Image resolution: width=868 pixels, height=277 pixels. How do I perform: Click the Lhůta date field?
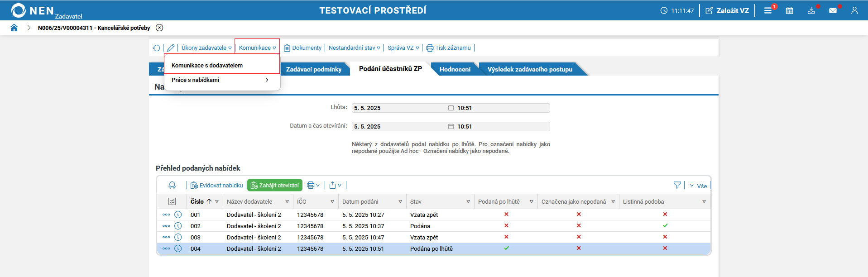pyautogui.click(x=451, y=108)
